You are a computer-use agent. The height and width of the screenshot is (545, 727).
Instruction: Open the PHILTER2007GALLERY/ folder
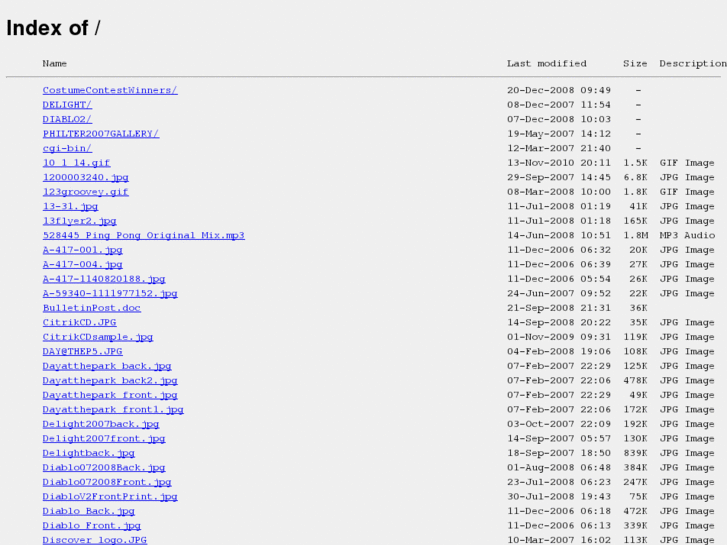point(101,134)
